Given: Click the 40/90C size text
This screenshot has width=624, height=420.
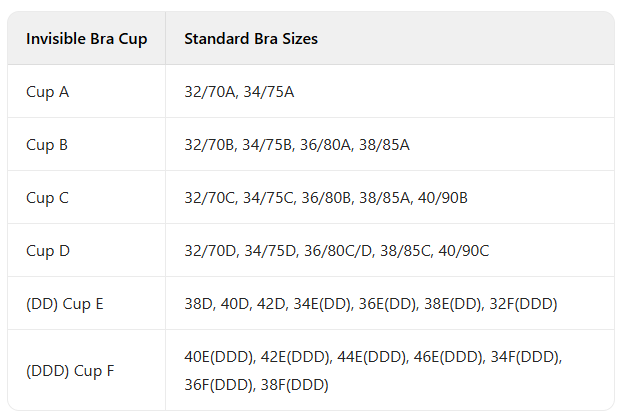Looking at the screenshot, I should click(464, 251).
